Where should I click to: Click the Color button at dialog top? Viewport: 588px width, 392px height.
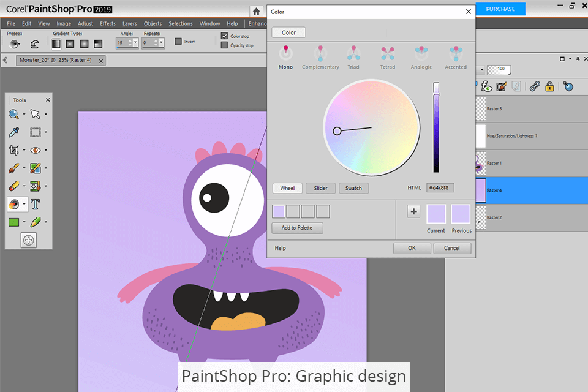(288, 32)
